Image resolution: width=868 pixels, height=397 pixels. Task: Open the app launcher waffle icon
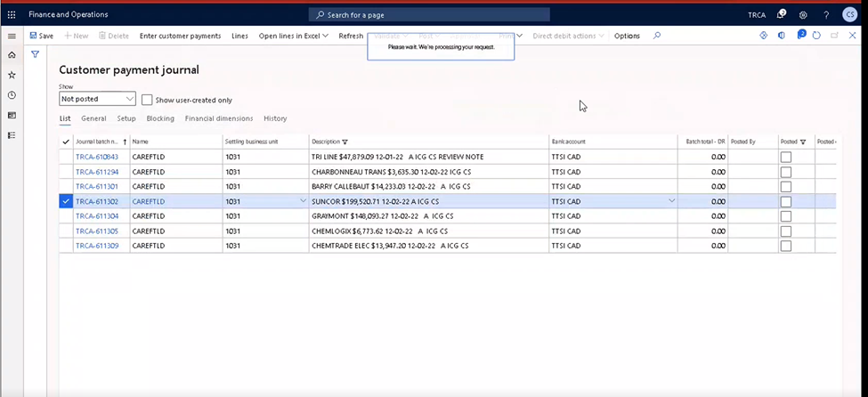(x=12, y=15)
